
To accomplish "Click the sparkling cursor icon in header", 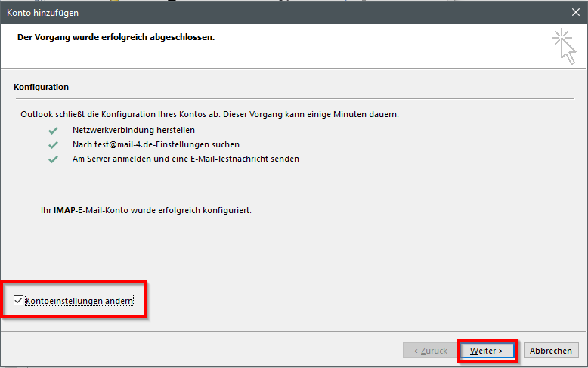I will pyautogui.click(x=562, y=46).
